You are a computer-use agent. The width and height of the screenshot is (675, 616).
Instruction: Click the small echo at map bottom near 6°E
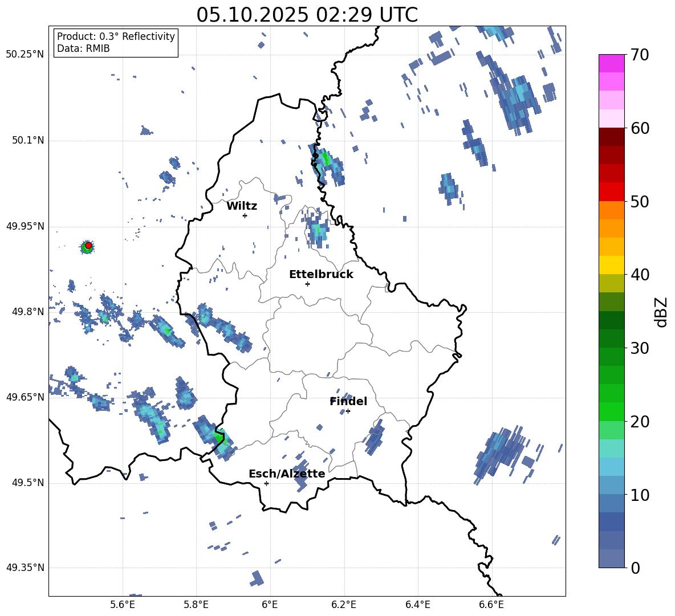point(257,578)
